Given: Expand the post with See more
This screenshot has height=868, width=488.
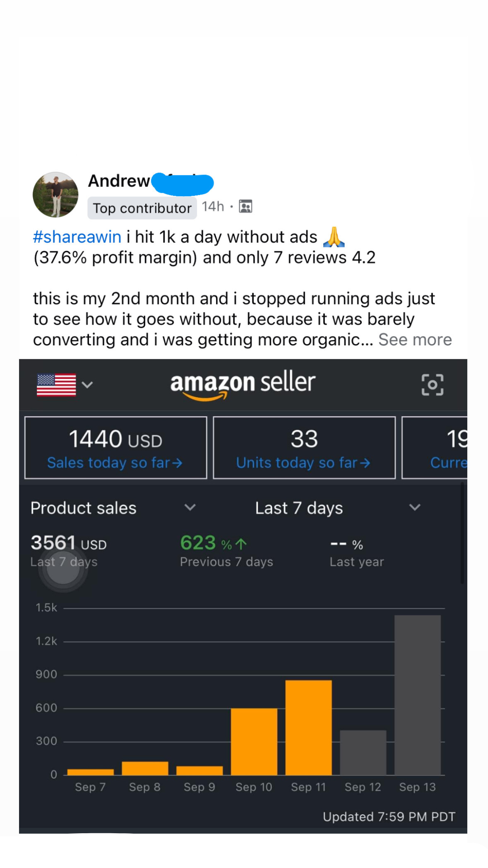Looking at the screenshot, I should [415, 339].
